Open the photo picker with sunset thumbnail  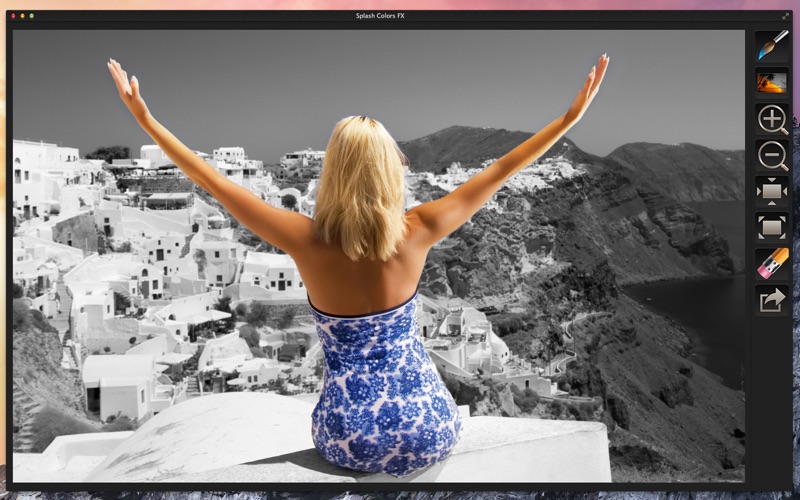click(x=772, y=83)
